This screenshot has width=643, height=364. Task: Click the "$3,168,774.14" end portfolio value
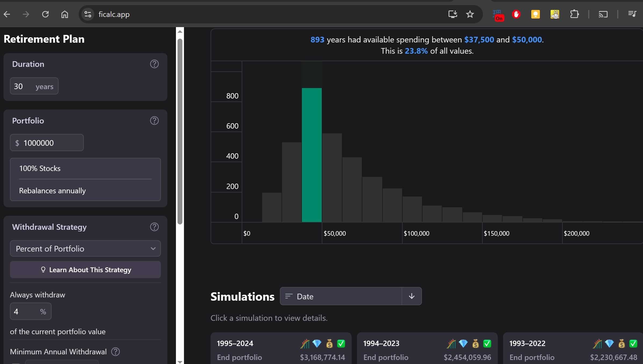[323, 357]
